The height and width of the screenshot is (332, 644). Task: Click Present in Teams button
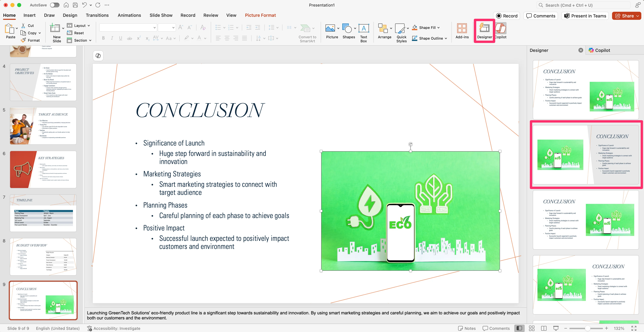[585, 16]
